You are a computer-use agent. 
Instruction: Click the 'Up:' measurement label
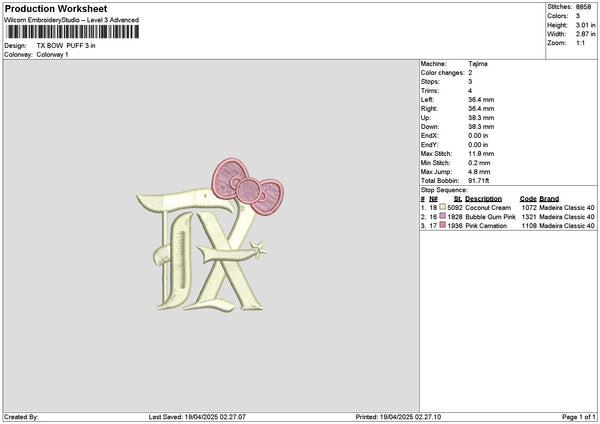(426, 118)
